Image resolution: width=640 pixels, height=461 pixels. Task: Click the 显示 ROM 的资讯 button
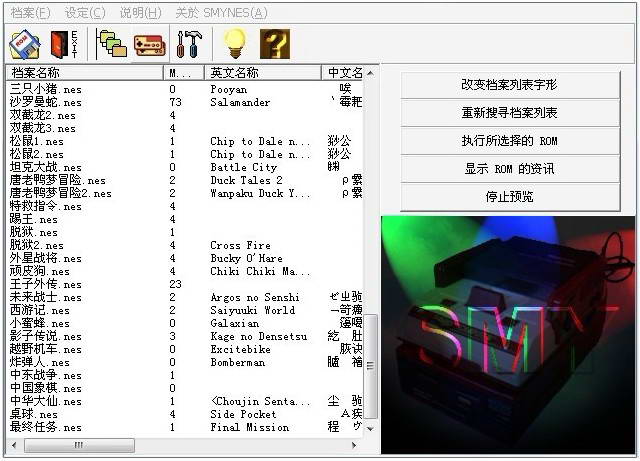pos(510,169)
